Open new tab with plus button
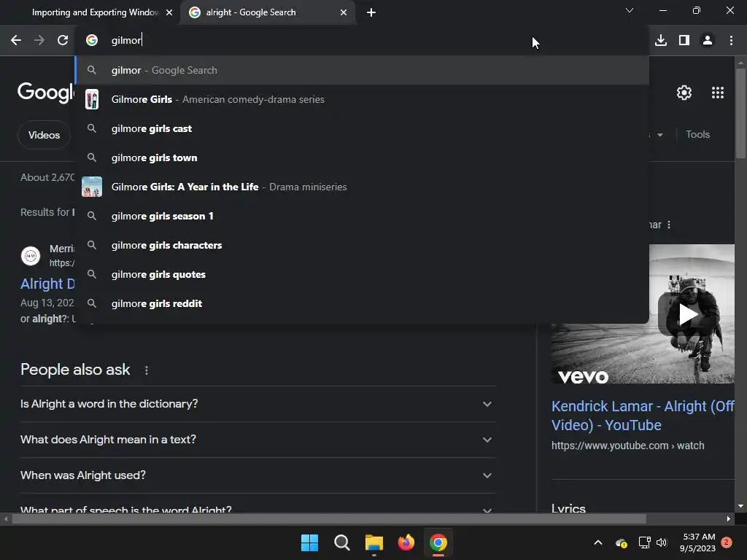Image resolution: width=747 pixels, height=560 pixels. coord(371,12)
